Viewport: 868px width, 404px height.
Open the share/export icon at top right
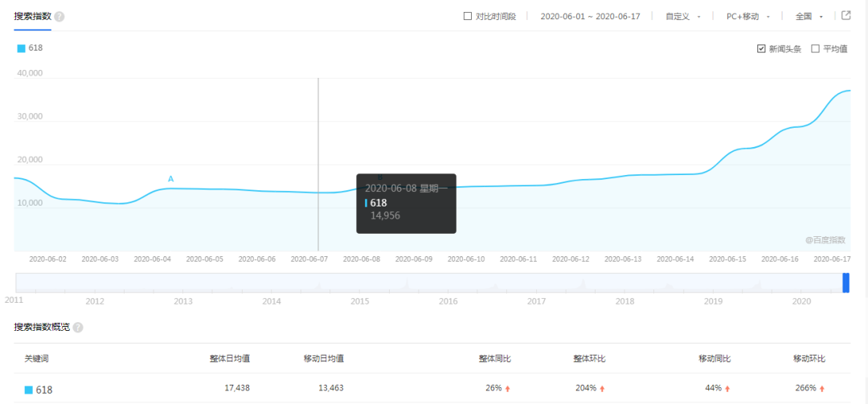[x=845, y=15]
